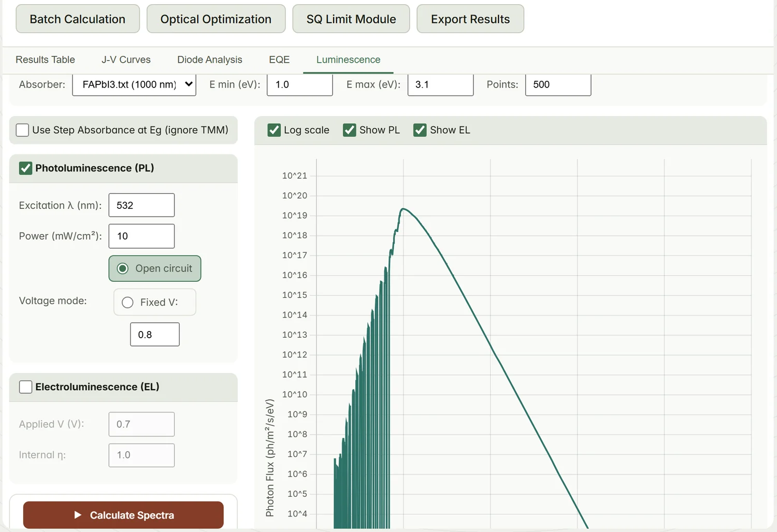Edit the E min (eV) field
Image resolution: width=777 pixels, height=532 pixels.
pyautogui.click(x=299, y=84)
